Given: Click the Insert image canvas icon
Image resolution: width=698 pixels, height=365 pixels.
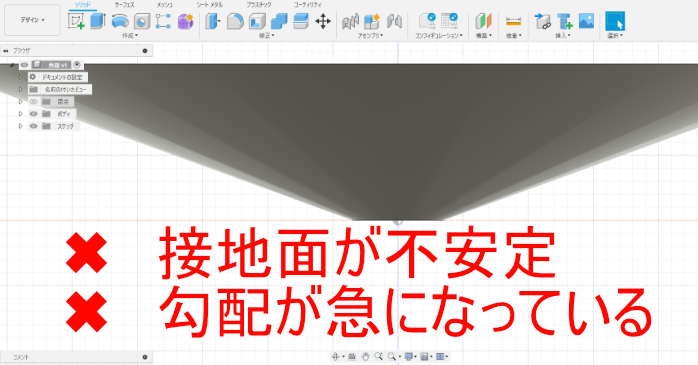Looking at the screenshot, I should [x=586, y=21].
